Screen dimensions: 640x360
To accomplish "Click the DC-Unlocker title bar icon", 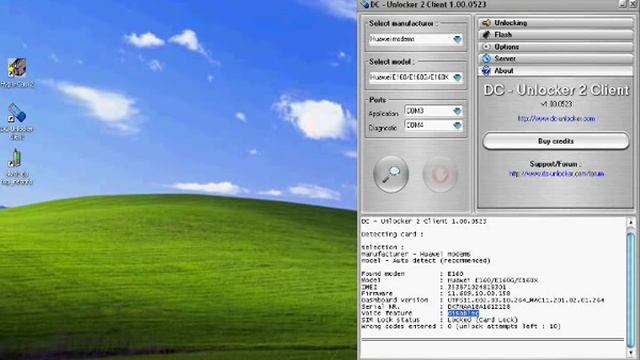I will click(x=365, y=4).
